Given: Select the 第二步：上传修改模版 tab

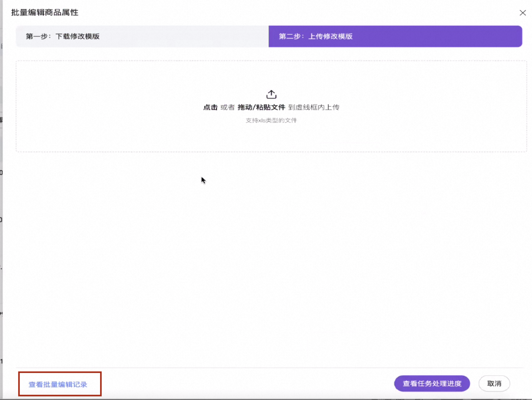Looking at the screenshot, I should tap(395, 36).
